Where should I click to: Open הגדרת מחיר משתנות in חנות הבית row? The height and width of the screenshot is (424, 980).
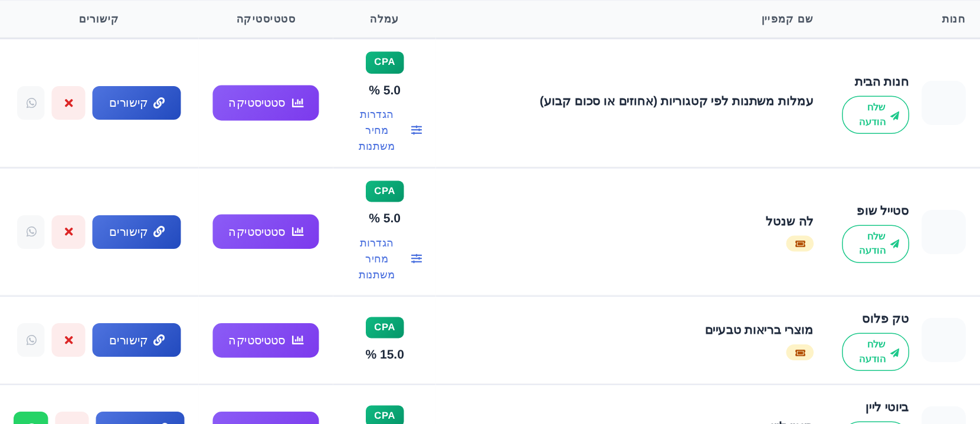pos(376,130)
